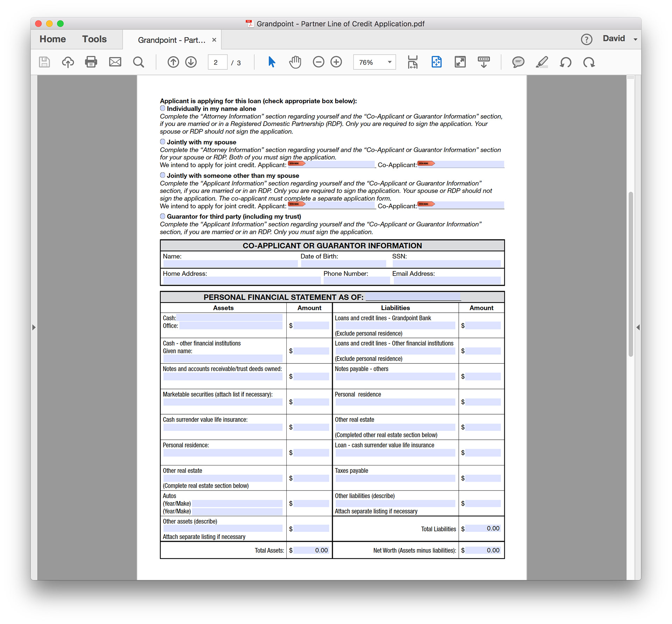Open the Find text magnifier icon

(x=139, y=62)
